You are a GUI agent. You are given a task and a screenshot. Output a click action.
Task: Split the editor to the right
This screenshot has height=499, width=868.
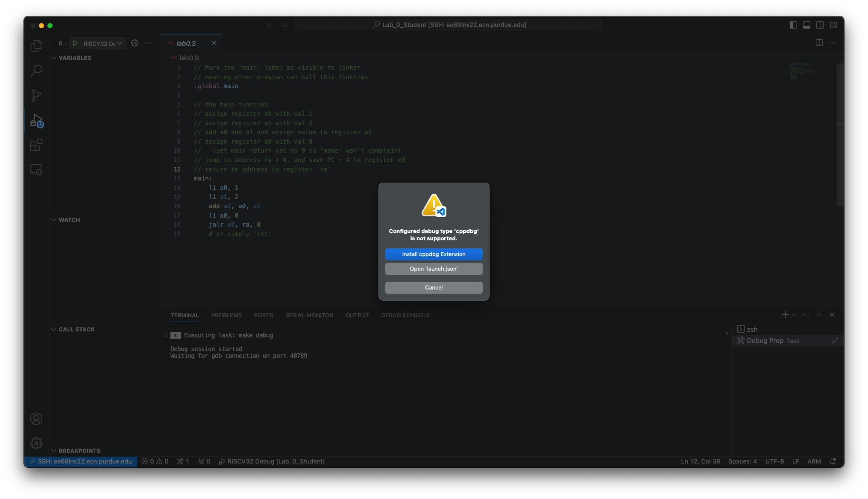(819, 43)
